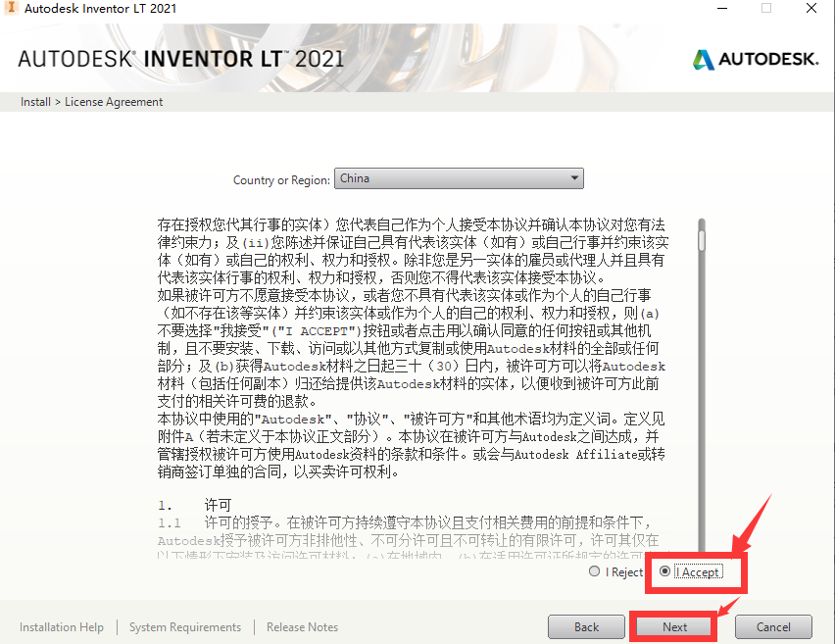
Task: Open the Country or Region dropdown
Action: point(459,178)
